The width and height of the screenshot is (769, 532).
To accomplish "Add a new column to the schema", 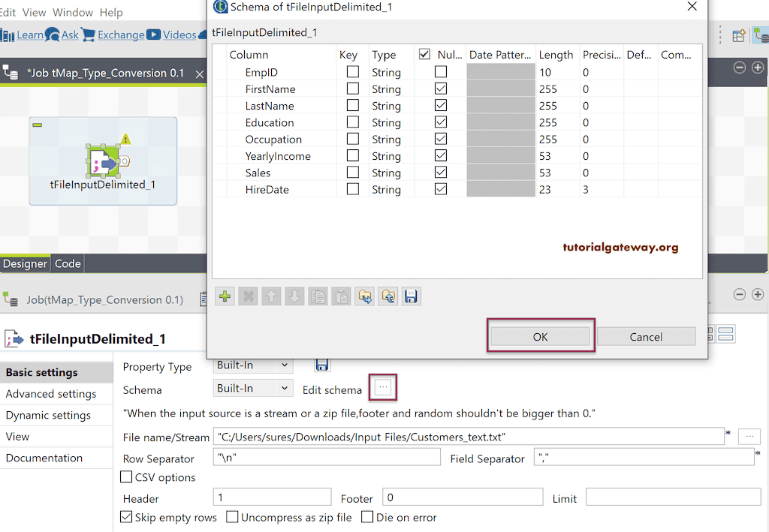I will click(224, 296).
